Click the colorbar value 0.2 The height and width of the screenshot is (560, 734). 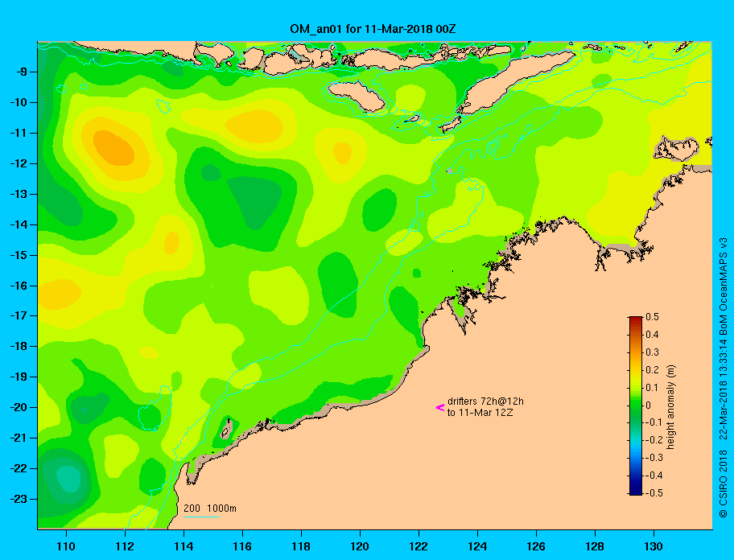pos(653,370)
